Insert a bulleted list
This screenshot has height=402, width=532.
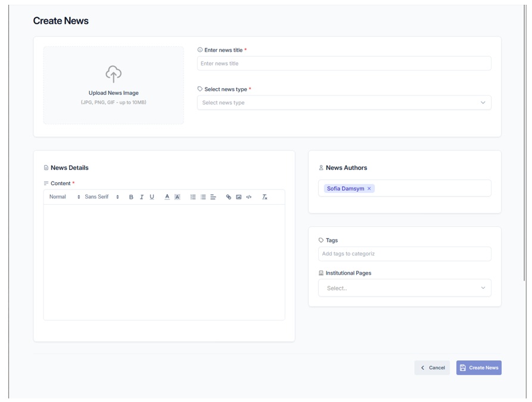point(203,197)
